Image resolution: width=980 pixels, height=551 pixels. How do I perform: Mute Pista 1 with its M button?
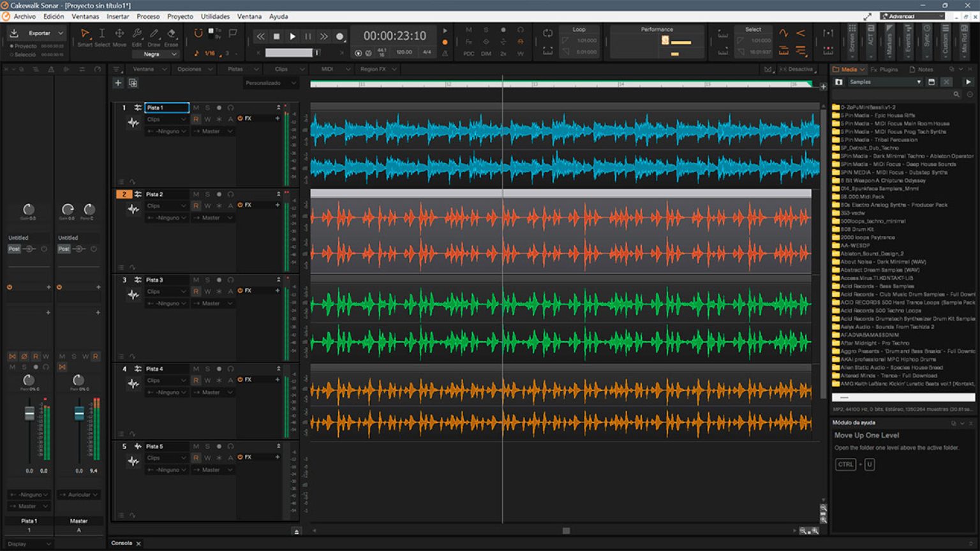(x=197, y=107)
